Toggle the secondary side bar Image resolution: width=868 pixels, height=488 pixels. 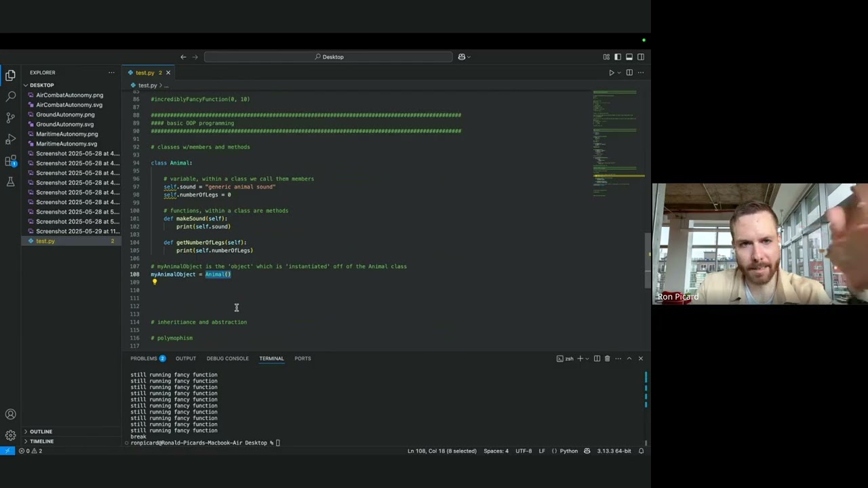(641, 57)
